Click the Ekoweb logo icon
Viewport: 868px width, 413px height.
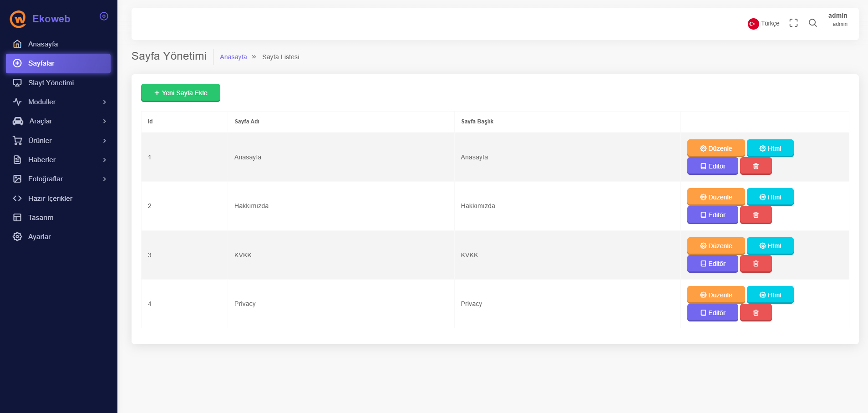point(18,19)
